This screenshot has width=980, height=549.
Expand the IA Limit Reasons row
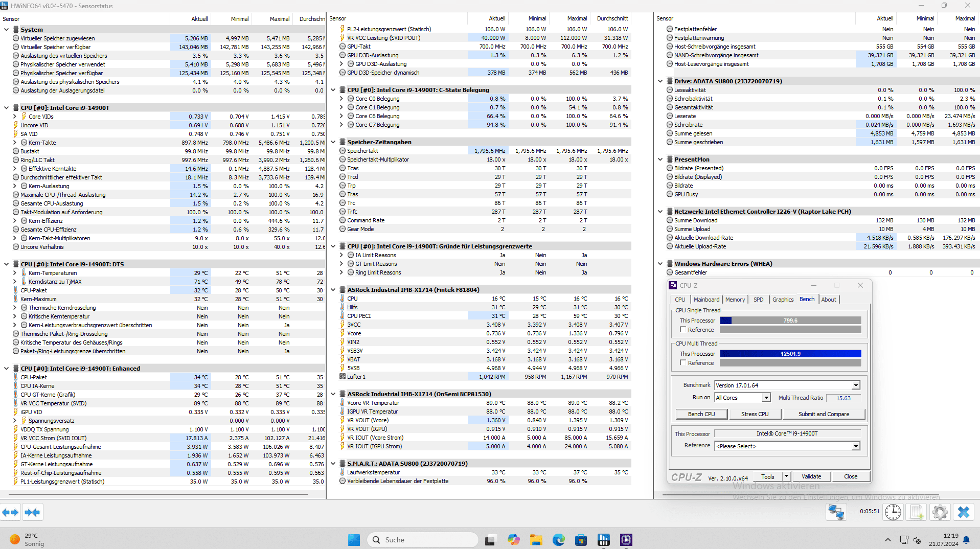click(x=341, y=255)
